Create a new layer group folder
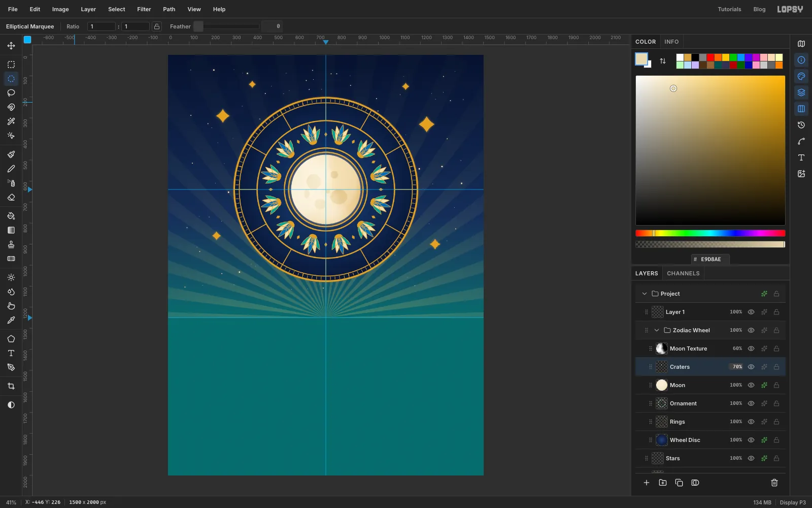 tap(663, 483)
